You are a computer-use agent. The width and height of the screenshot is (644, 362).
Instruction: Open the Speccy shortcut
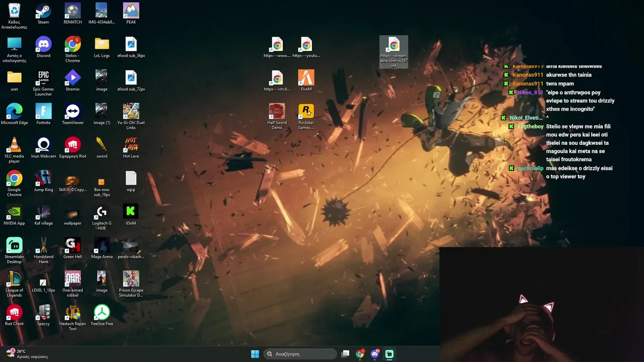(x=43, y=315)
